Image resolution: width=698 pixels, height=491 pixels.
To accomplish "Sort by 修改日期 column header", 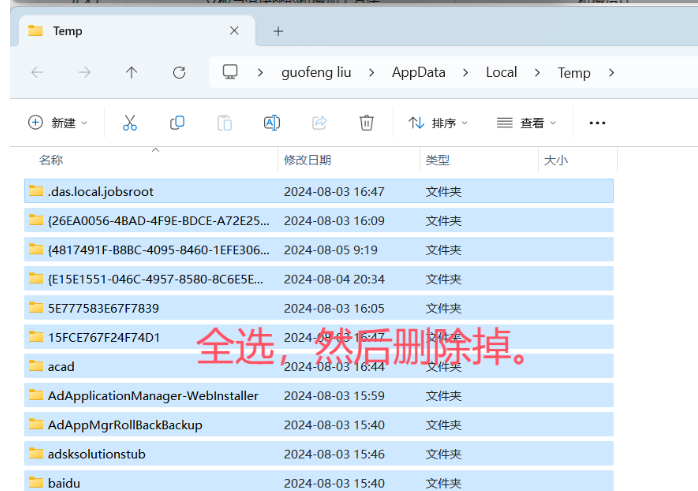I will [307, 160].
